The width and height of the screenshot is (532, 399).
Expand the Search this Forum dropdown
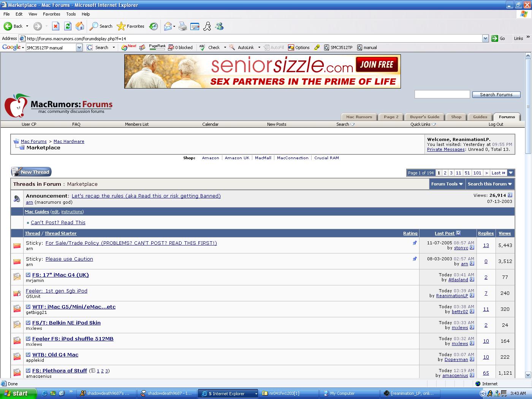pyautogui.click(x=490, y=184)
